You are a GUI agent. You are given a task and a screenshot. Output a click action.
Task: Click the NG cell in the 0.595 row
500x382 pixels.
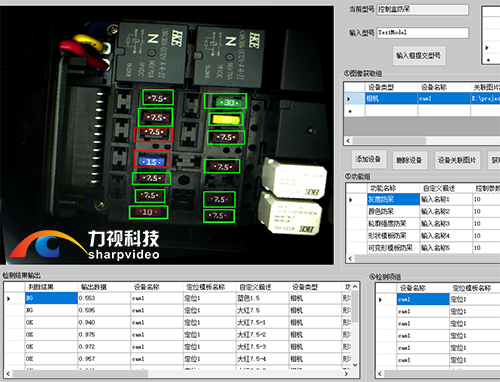[51, 310]
